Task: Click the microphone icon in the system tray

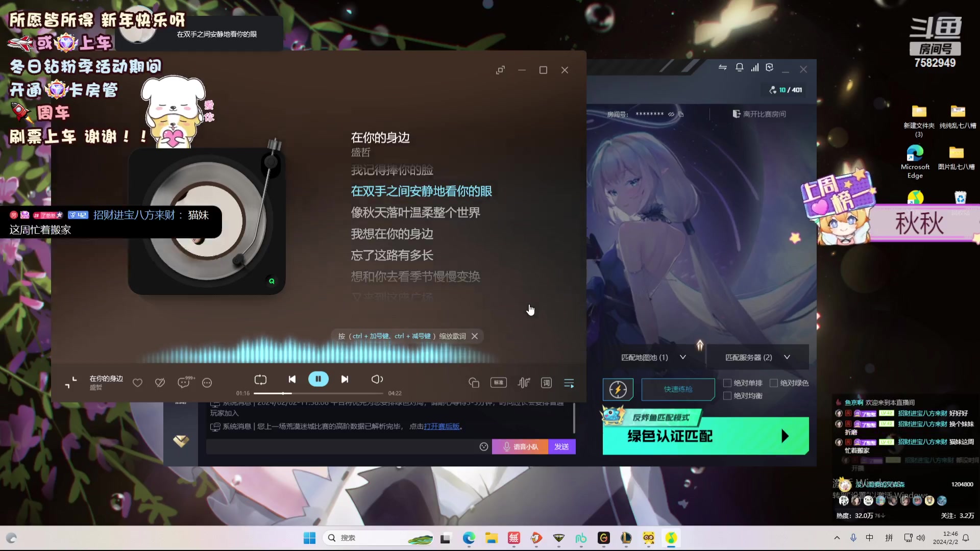Action: pyautogui.click(x=853, y=538)
